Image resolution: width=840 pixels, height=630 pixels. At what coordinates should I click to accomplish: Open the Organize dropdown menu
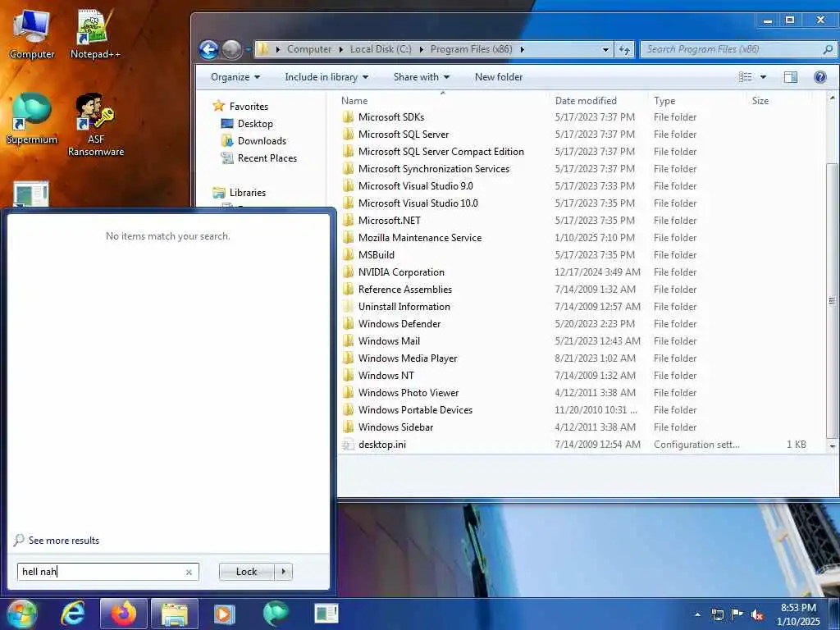(235, 77)
